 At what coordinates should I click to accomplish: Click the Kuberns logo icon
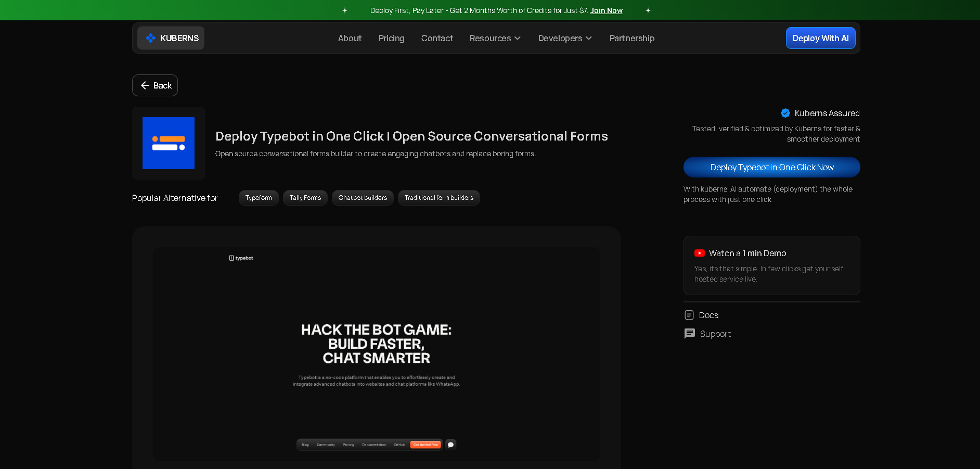click(151, 38)
